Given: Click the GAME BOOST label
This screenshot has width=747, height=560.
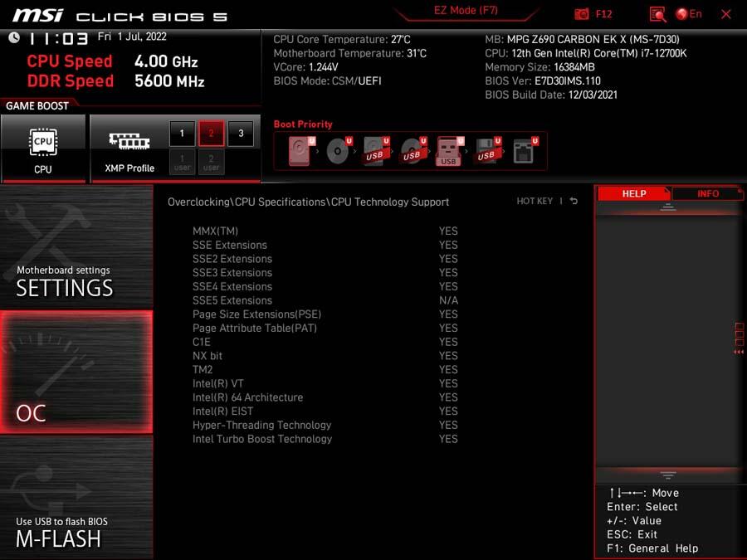Looking at the screenshot, I should [37, 105].
